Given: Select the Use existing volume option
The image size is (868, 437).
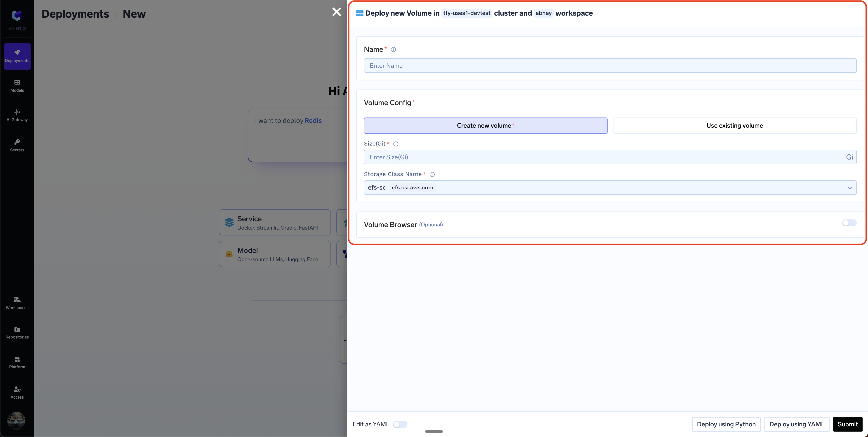Looking at the screenshot, I should click(x=735, y=126).
